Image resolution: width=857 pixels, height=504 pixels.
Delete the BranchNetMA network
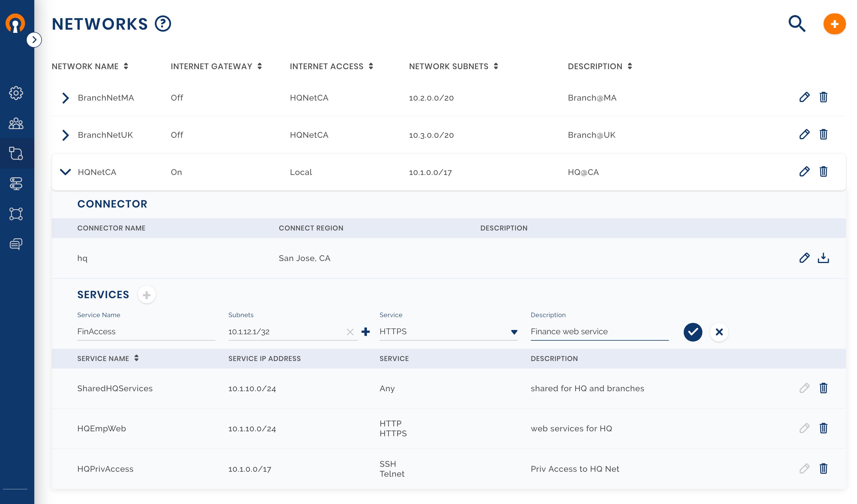click(x=823, y=97)
